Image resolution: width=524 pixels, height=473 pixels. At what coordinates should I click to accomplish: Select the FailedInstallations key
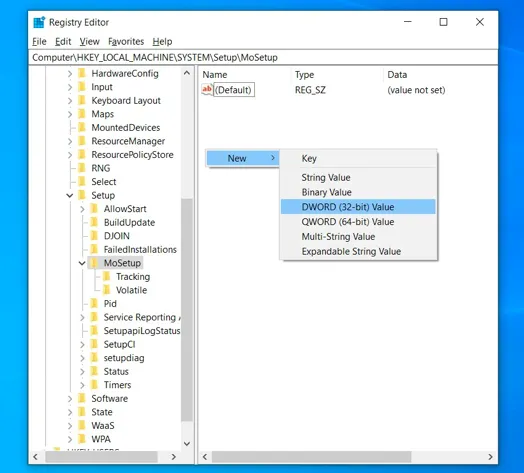tap(140, 249)
